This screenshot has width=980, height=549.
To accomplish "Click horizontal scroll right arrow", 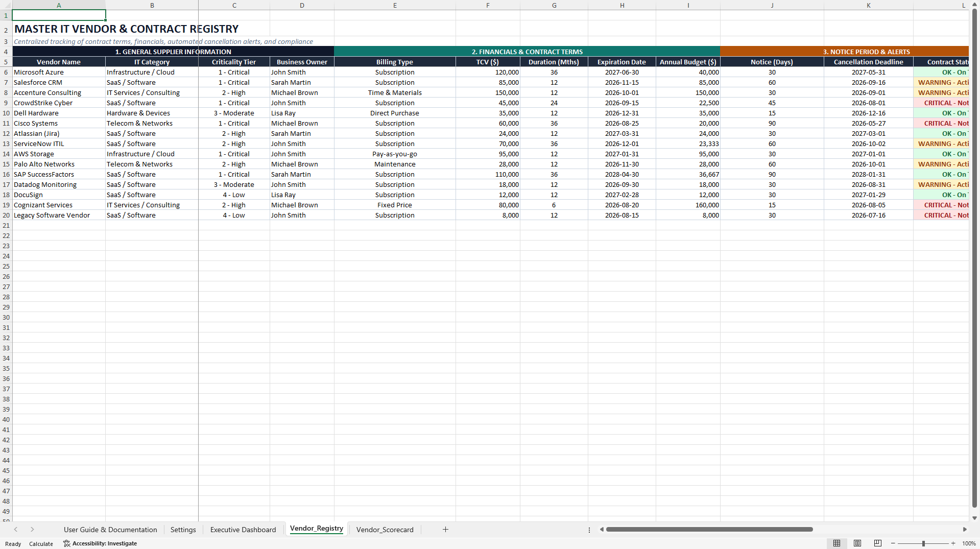I will pos(965,530).
